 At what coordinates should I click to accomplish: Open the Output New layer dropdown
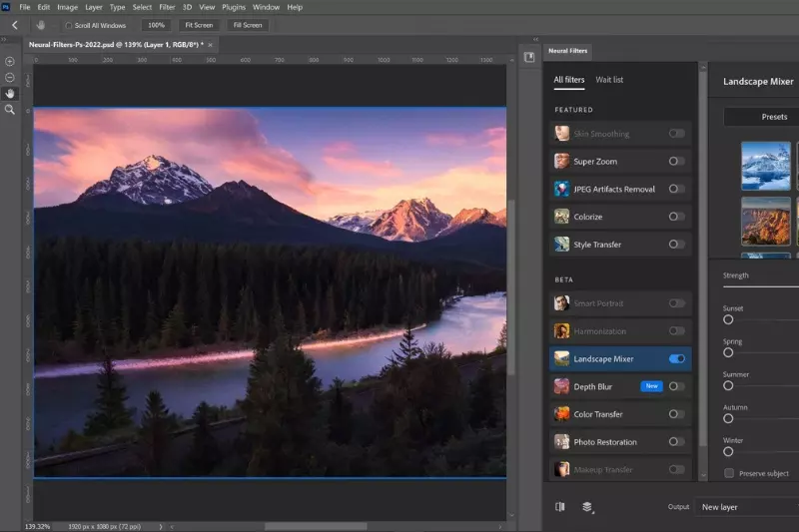coord(745,507)
